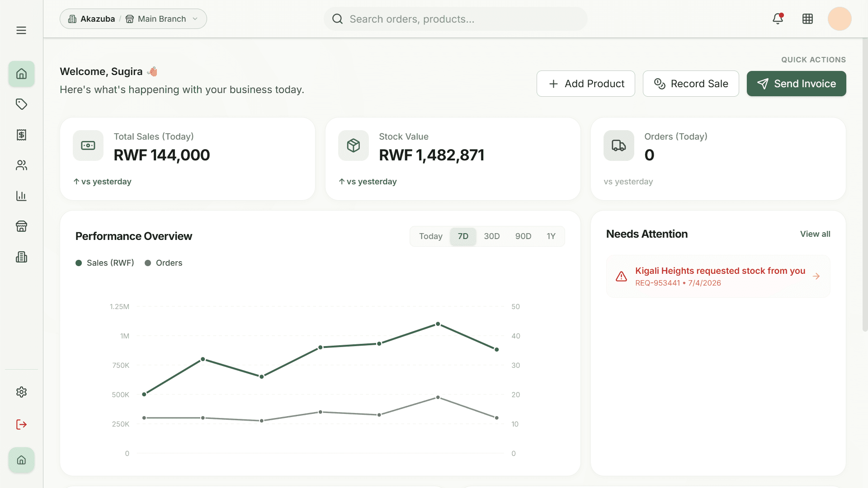Click the highest Sales data point on chart

(x=438, y=324)
